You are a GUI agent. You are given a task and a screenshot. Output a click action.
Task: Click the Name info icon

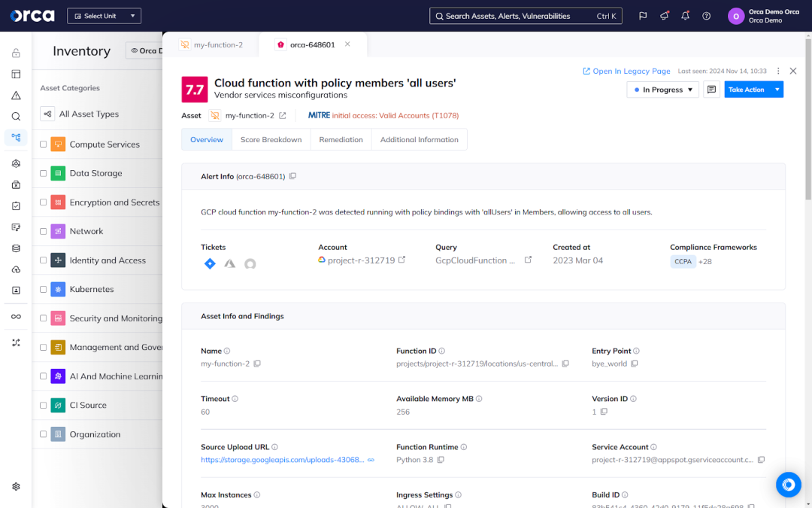coord(227,351)
